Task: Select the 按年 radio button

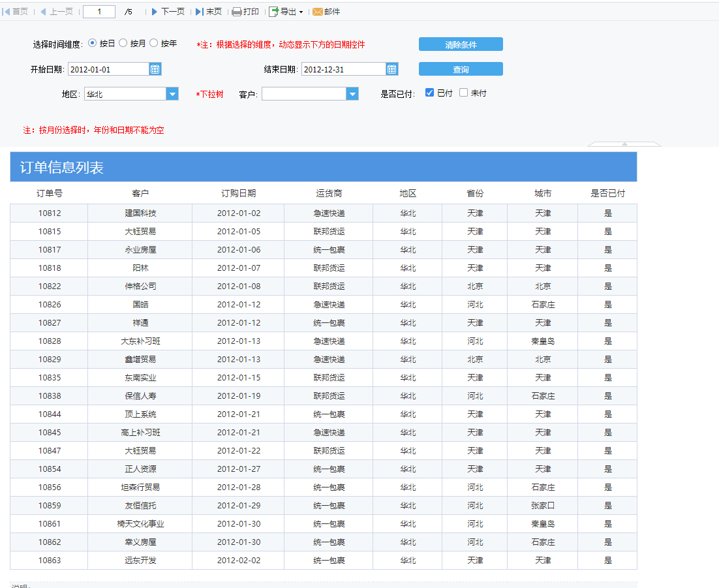Action: (x=153, y=43)
